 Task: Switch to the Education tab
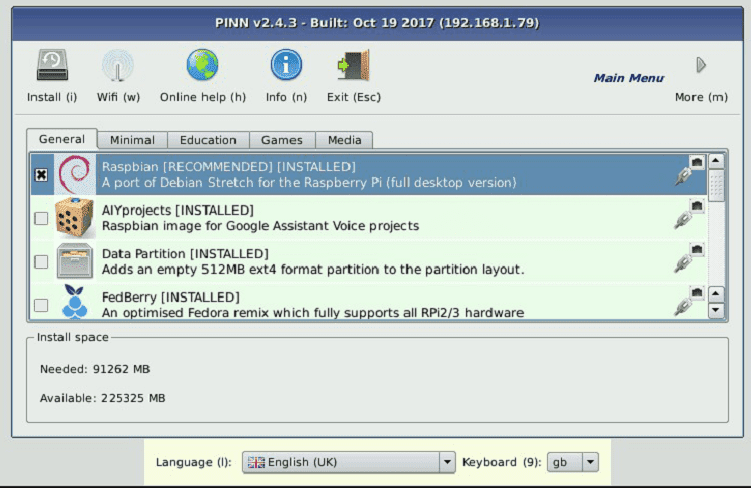[208, 140]
